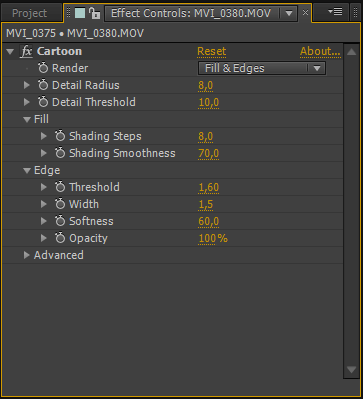Collapse the Edge group
Image resolution: width=363 pixels, height=399 pixels.
tap(27, 170)
